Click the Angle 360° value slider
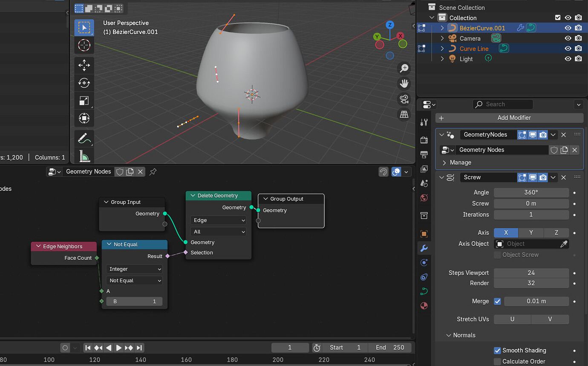 pyautogui.click(x=531, y=192)
